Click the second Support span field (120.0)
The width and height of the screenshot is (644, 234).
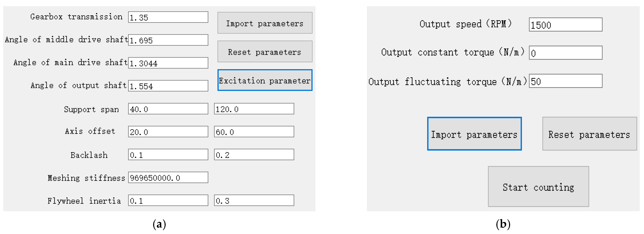pos(254,109)
